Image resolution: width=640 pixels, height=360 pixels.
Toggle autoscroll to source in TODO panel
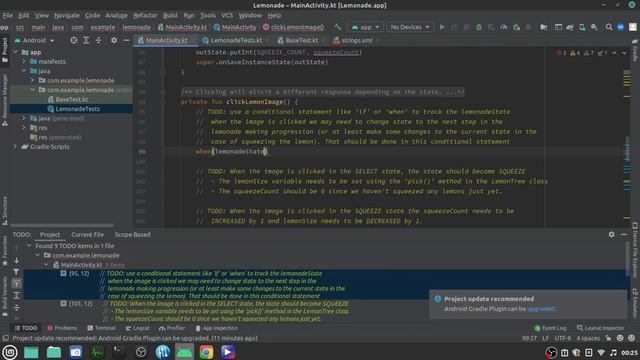pyautogui.click(x=16, y=283)
